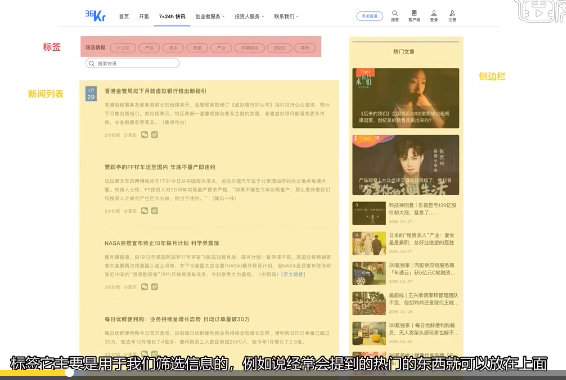Open headline 贾跃亭的FF样车运至国内
566x380 pixels.
point(160,167)
